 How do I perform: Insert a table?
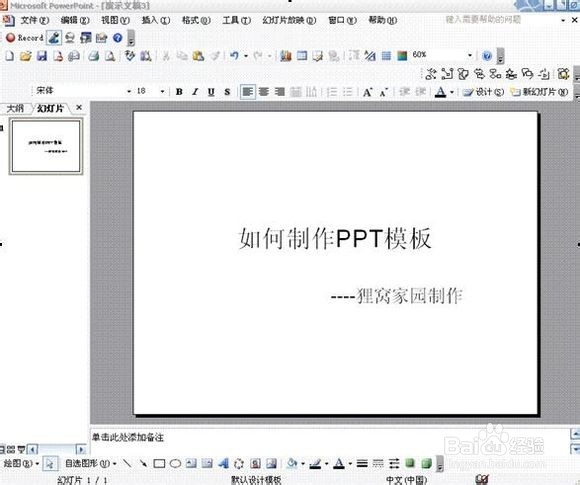[302, 56]
